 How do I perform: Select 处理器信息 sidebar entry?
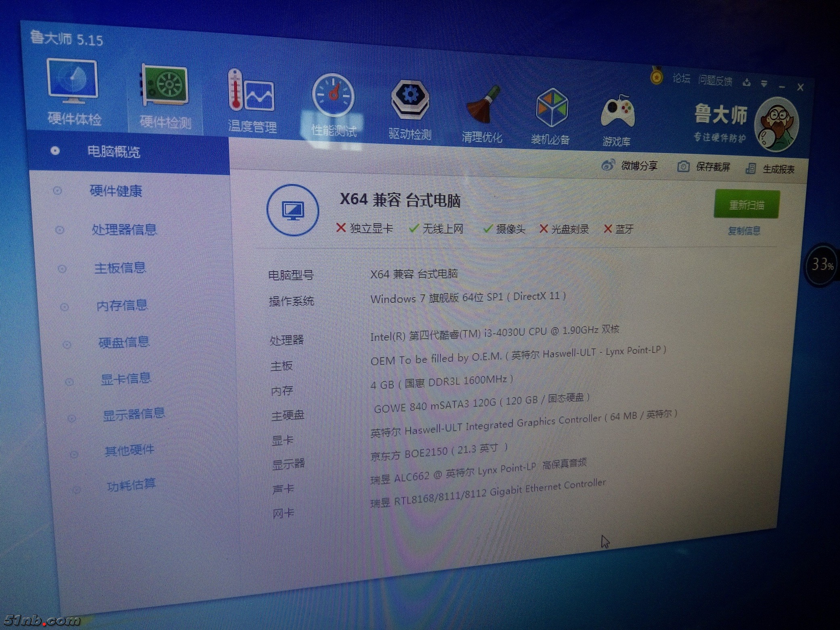pos(124,230)
